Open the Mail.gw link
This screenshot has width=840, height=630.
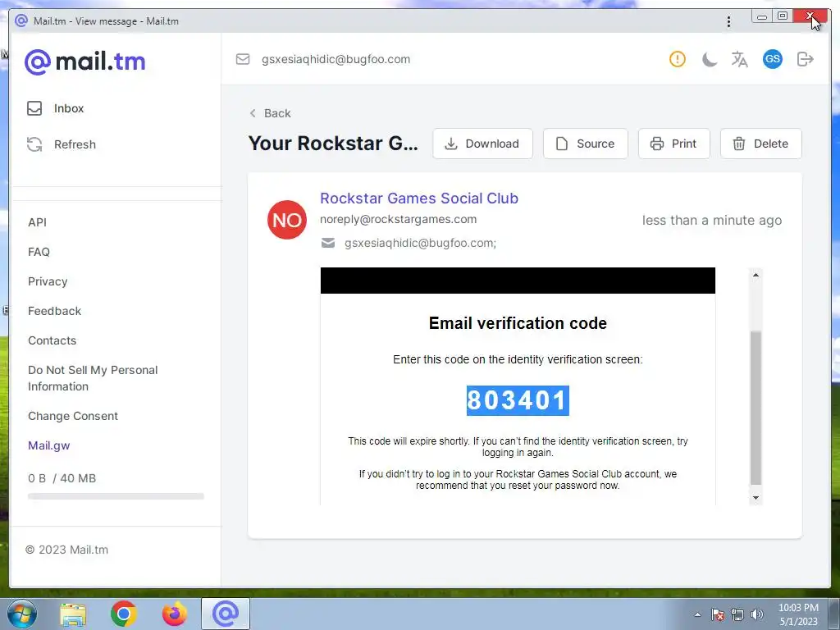pos(48,445)
